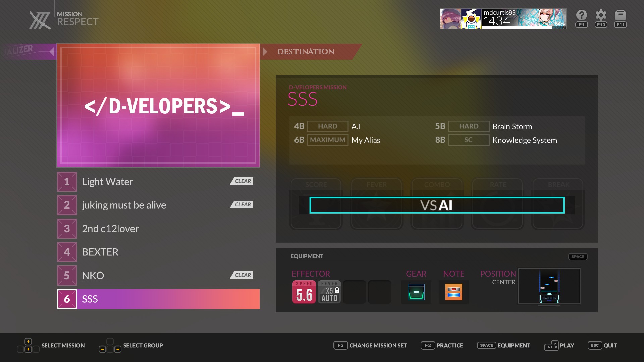
Task: Click the Enter Play button
Action: [559, 345]
